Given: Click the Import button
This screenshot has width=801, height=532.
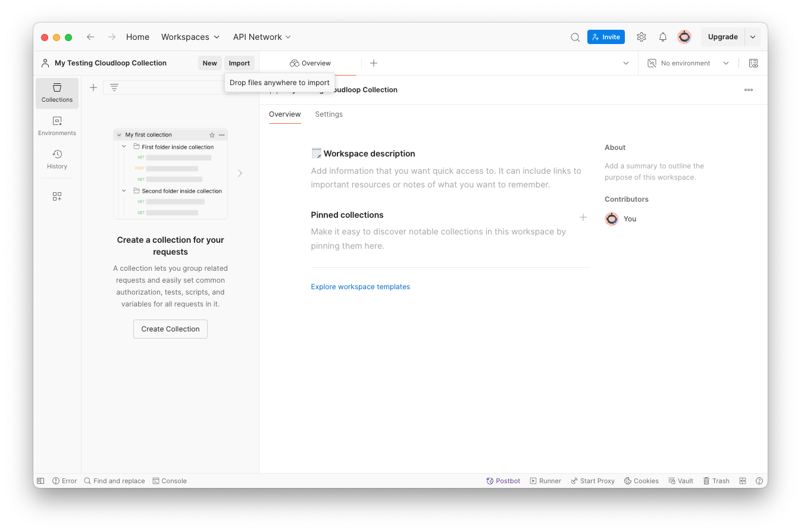Looking at the screenshot, I should pyautogui.click(x=240, y=63).
